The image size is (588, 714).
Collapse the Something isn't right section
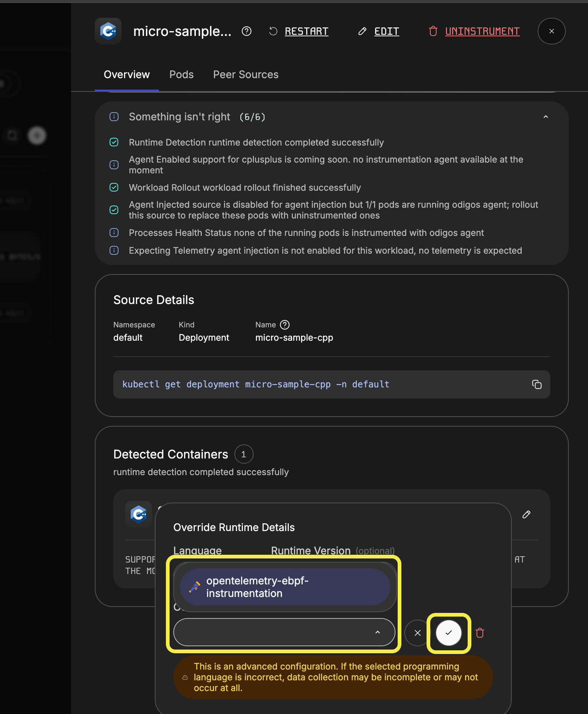[545, 117]
